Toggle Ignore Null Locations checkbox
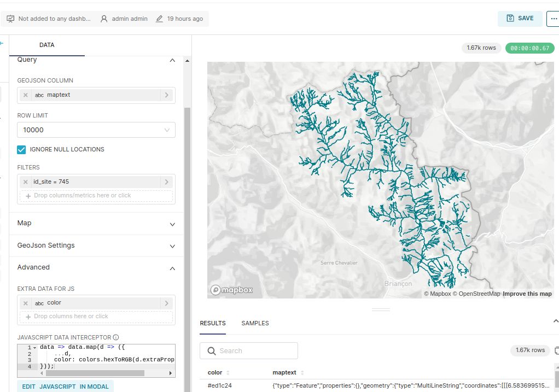 pos(21,150)
